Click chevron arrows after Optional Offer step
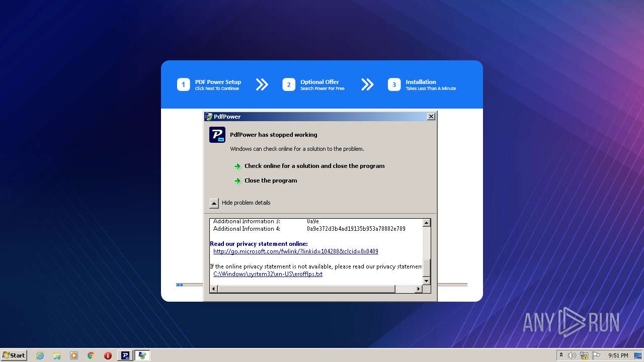 367,84
